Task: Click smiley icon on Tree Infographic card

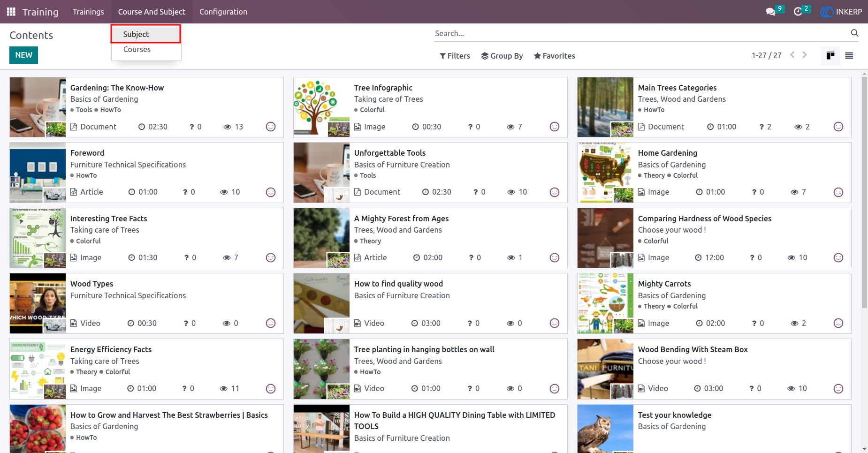Action: (555, 127)
